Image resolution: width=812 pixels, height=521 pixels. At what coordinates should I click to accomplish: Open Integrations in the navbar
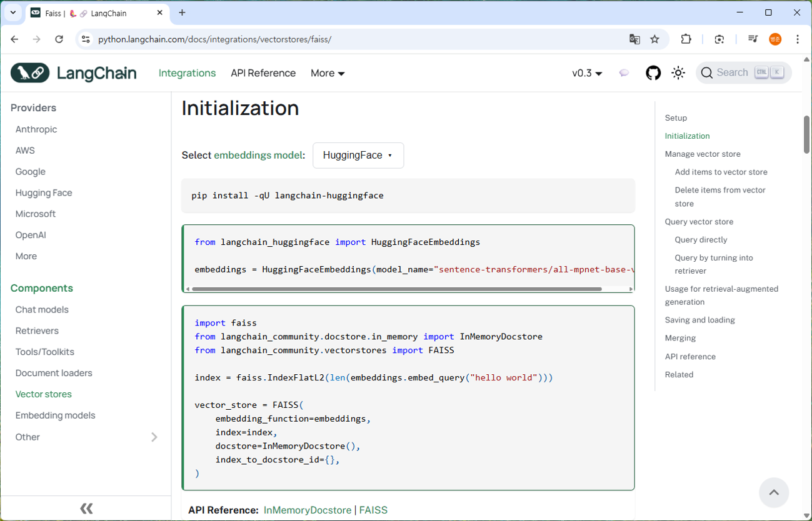coord(187,73)
